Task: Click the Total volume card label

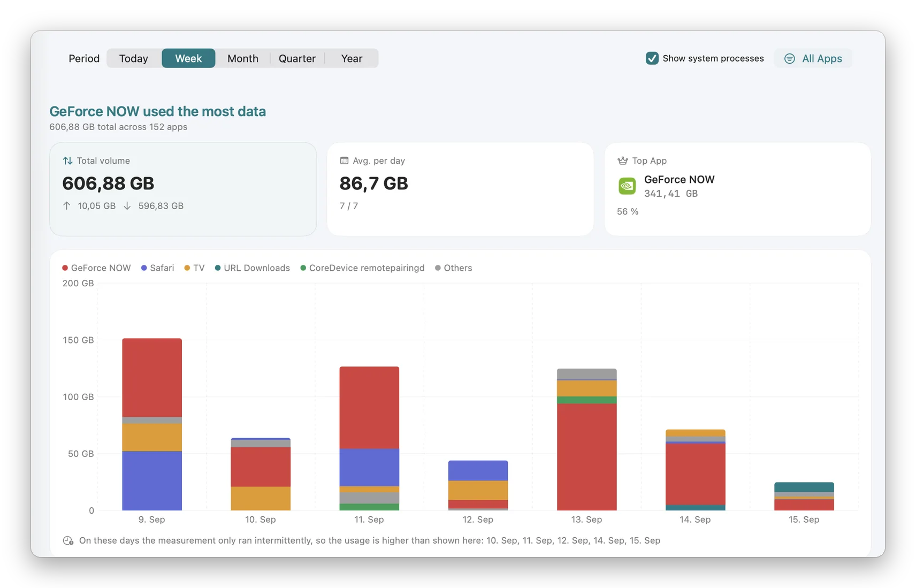Action: pos(103,161)
